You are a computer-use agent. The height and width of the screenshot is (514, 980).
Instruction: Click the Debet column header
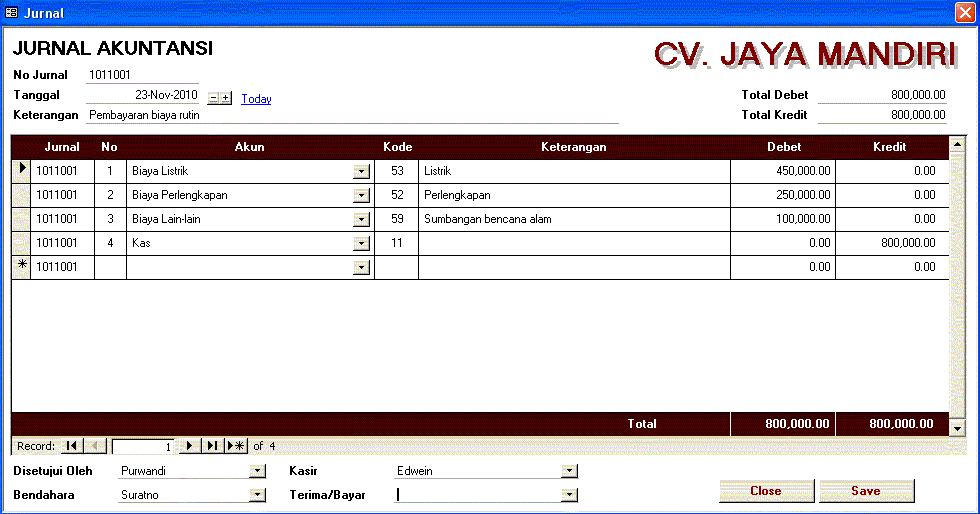784,147
